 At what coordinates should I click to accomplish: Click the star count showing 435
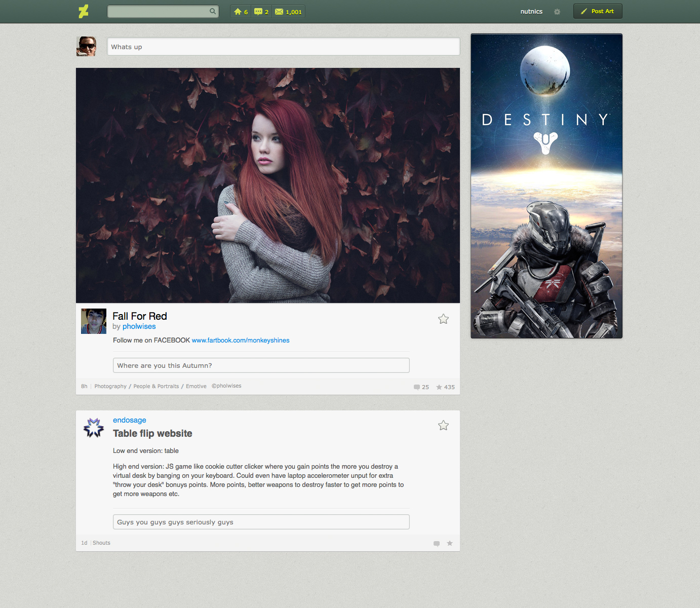(445, 387)
